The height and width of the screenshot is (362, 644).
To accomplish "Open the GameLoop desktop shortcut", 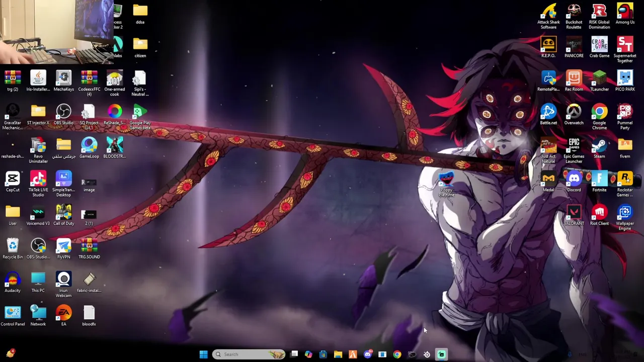I will [x=89, y=148].
